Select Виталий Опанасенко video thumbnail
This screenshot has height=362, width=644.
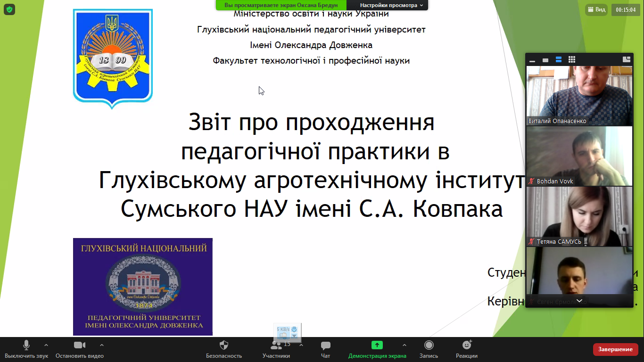click(x=579, y=96)
